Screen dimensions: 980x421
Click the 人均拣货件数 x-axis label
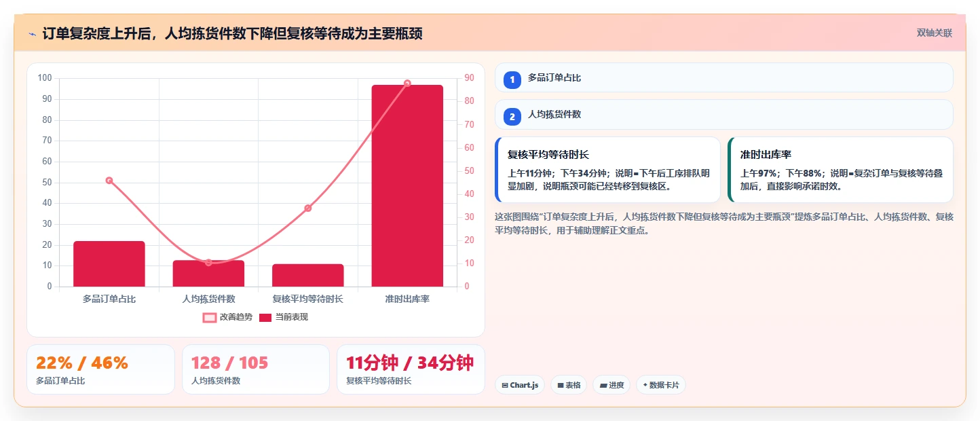pyautogui.click(x=208, y=299)
